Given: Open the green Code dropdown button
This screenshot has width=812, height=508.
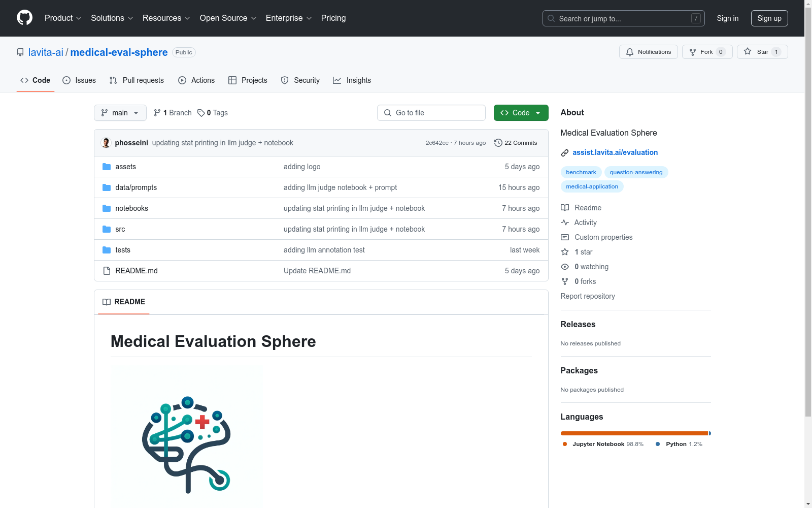Looking at the screenshot, I should [x=521, y=113].
